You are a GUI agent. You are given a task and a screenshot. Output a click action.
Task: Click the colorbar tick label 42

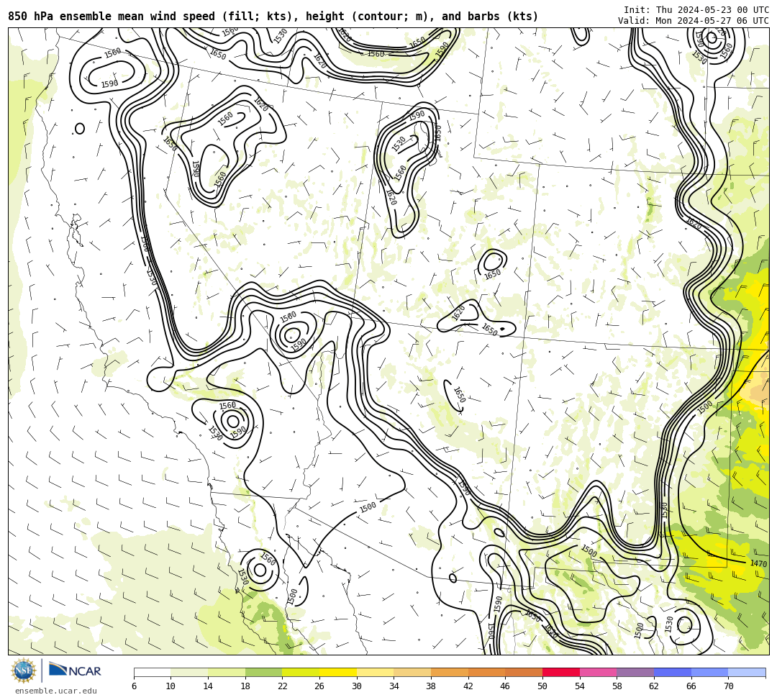tap(468, 686)
